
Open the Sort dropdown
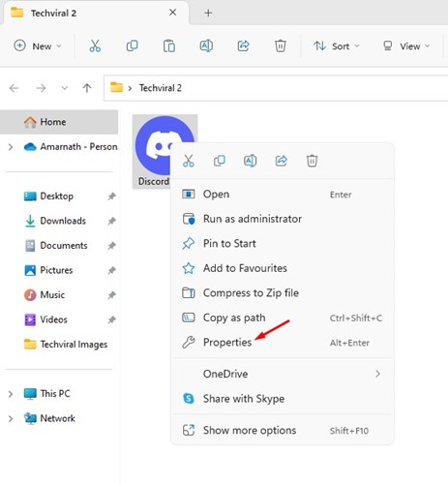point(336,46)
